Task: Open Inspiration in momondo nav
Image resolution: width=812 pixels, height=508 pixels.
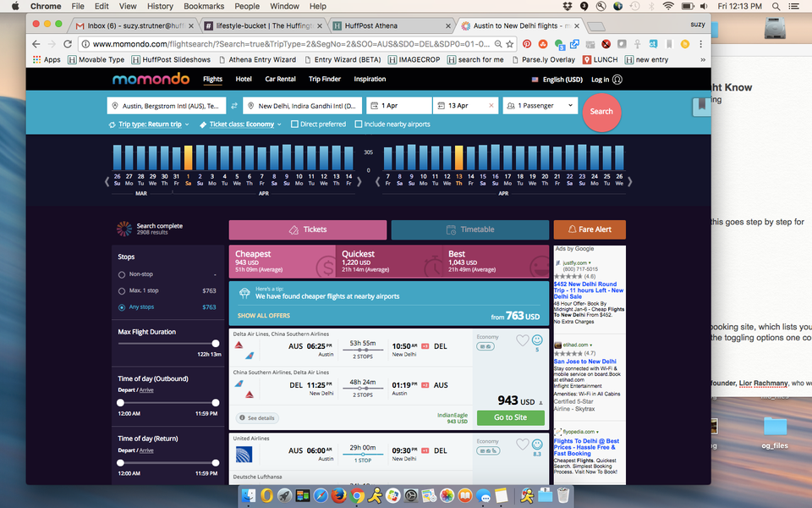Action: [370, 80]
